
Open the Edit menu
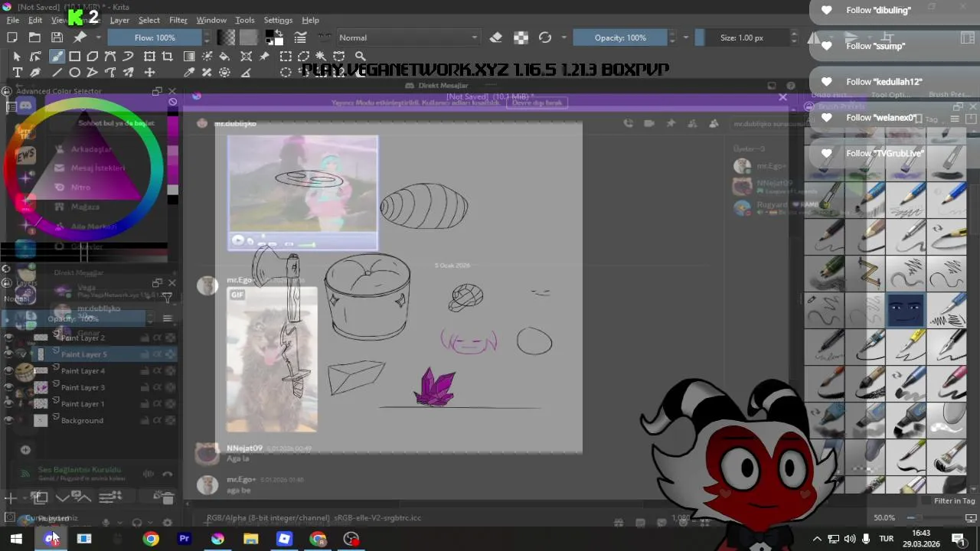click(35, 21)
